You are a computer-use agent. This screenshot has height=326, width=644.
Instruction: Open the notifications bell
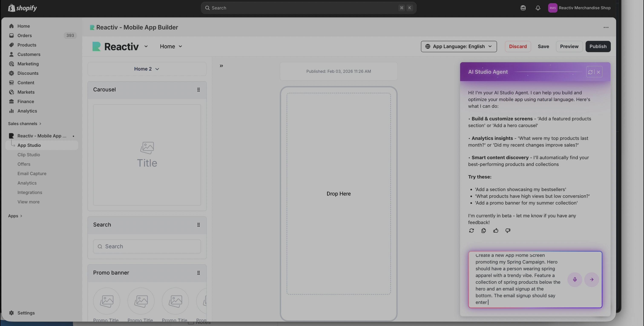[x=538, y=8]
